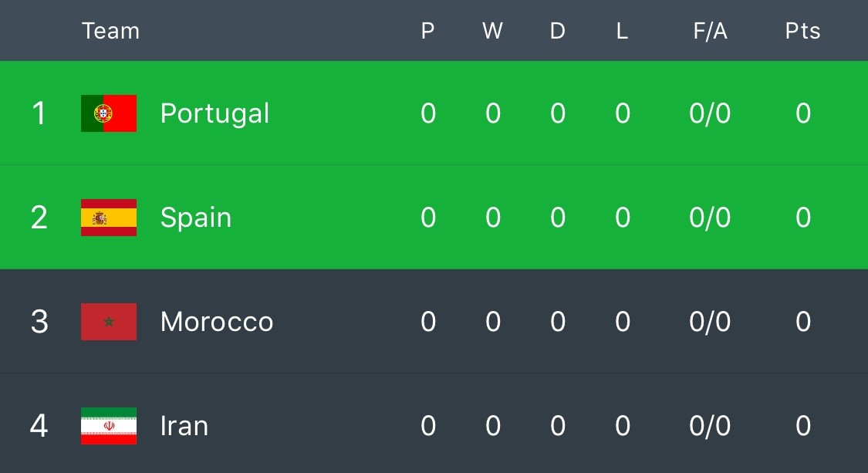Select the Morocco team name
868x473 pixels.
[217, 322]
